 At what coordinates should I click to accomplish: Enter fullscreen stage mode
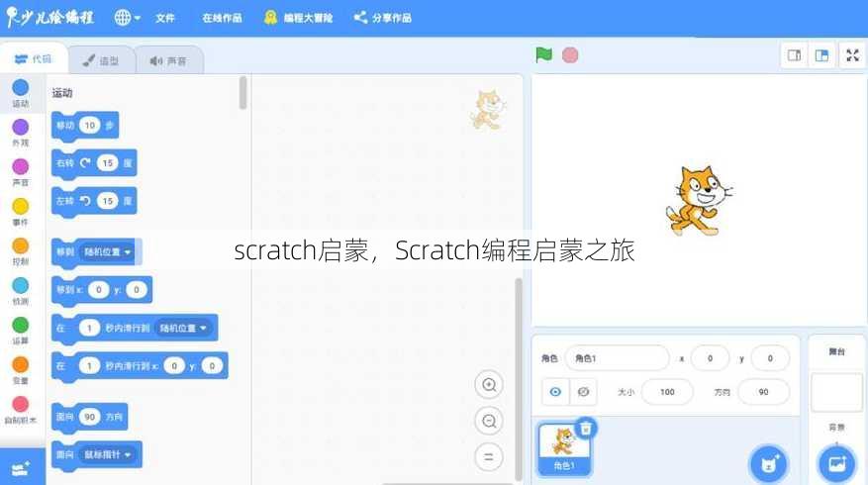(852, 55)
